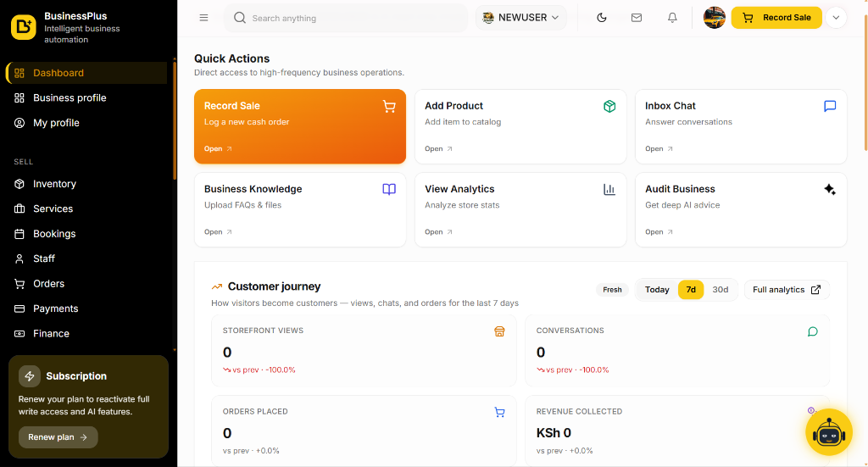Click the Subscription lightning bolt icon
This screenshot has width=868, height=467.
click(30, 376)
